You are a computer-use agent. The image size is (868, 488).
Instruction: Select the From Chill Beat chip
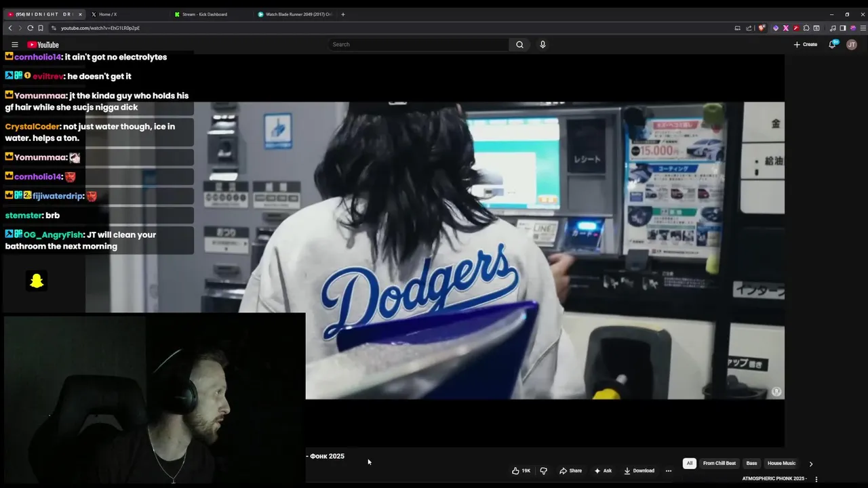tap(719, 464)
